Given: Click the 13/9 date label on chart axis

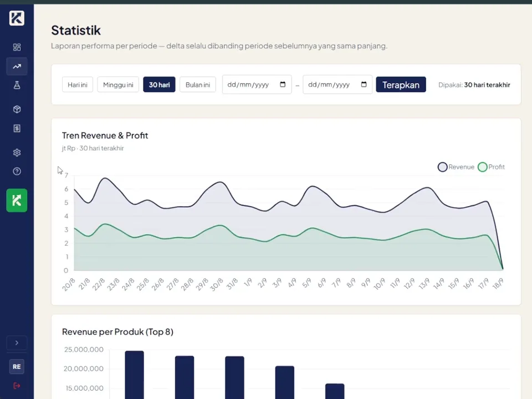Looking at the screenshot, I should point(424,284).
